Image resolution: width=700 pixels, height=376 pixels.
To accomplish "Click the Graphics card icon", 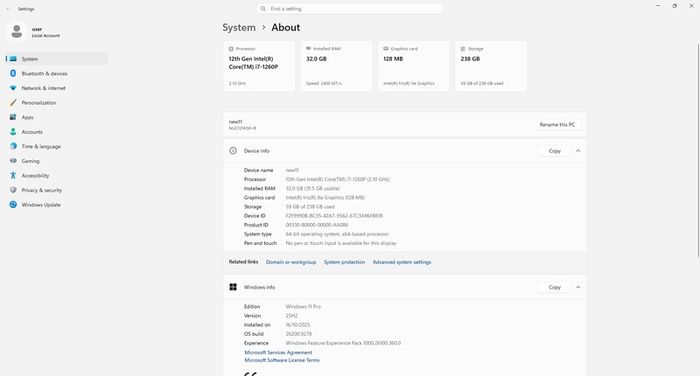I will [386, 49].
